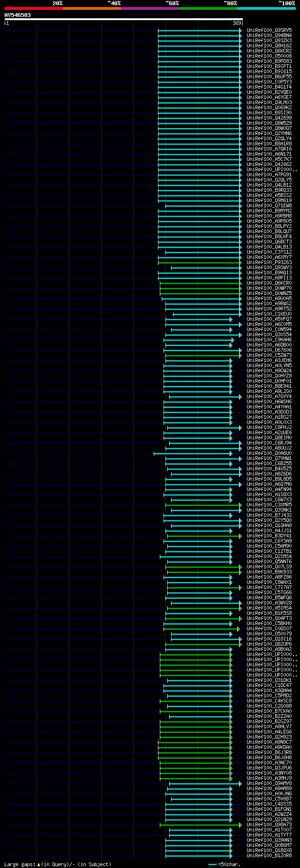
Task: Select the UniRef100_Q9SWV3 label
Action: coord(269,267)
